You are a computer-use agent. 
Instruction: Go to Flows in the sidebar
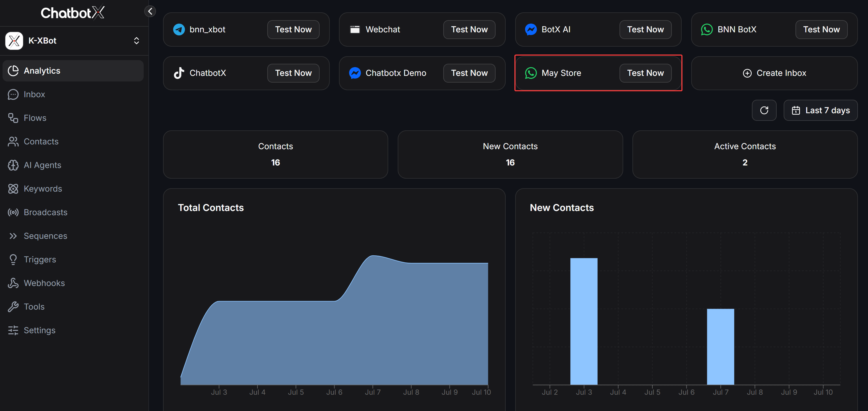coord(73,118)
